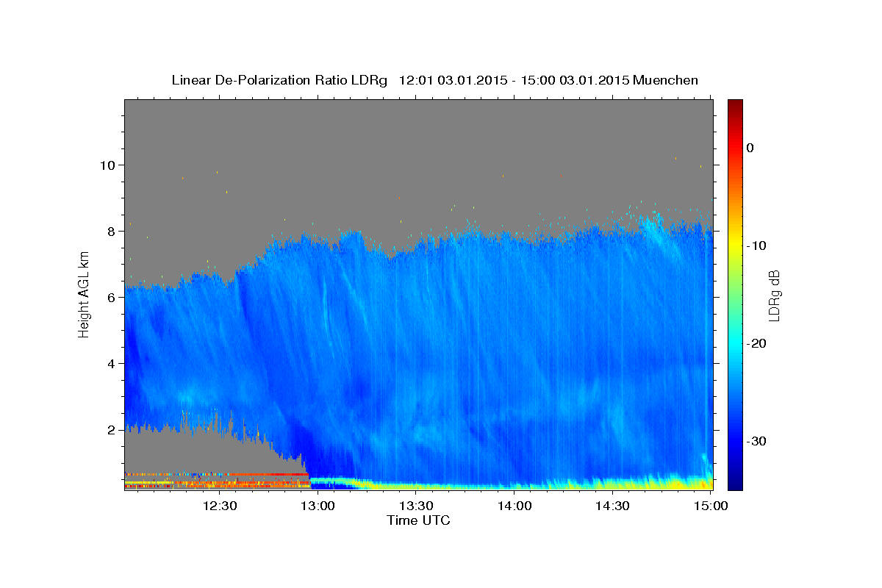This screenshot has height=588, width=882.
Task: Click the '14:30' time axis label
Action: (612, 506)
